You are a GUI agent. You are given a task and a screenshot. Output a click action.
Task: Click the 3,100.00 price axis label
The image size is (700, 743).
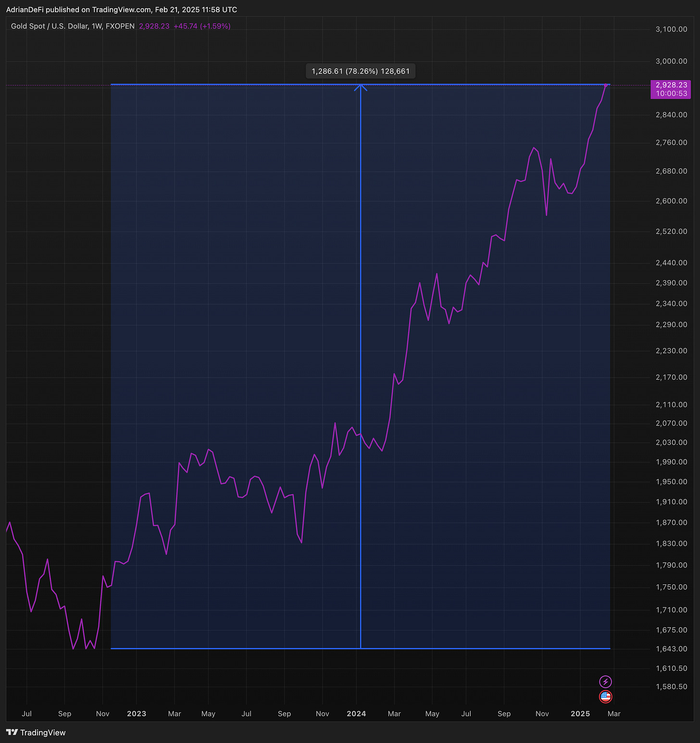[671, 29]
